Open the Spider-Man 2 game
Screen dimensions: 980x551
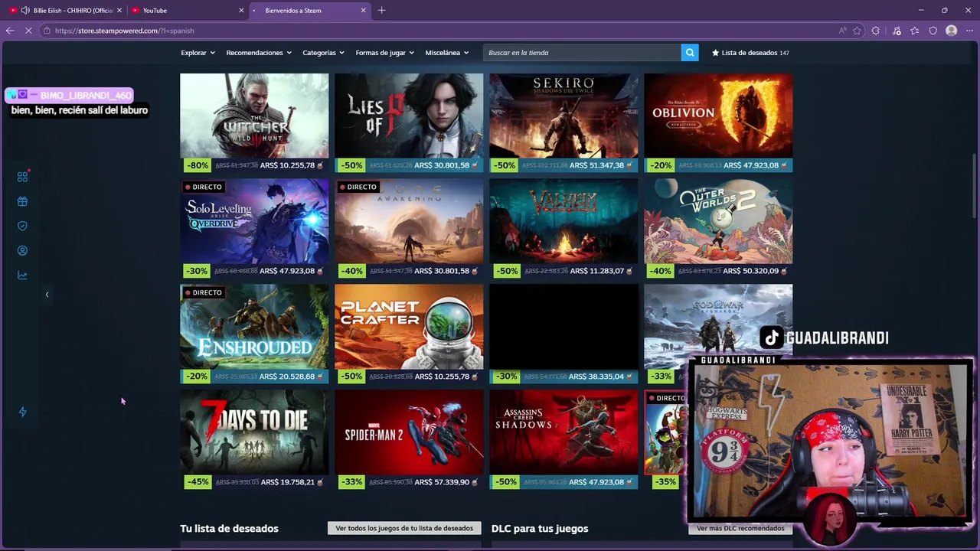[409, 432]
